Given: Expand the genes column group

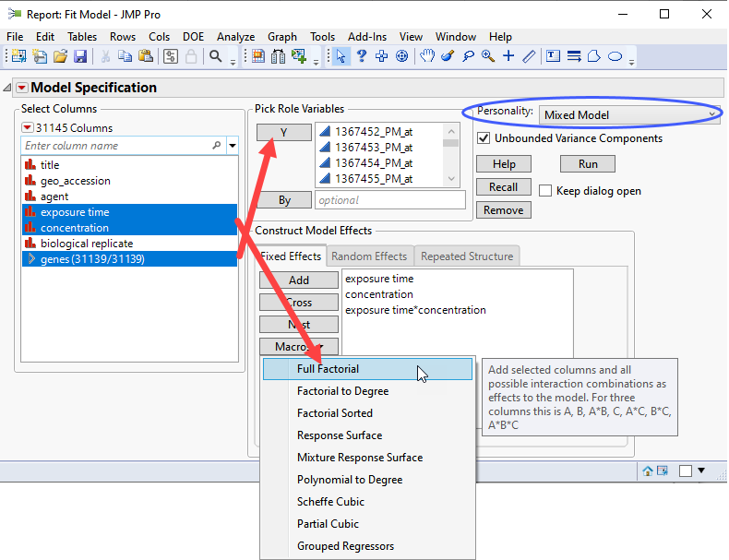Looking at the screenshot, I should coord(32,259).
